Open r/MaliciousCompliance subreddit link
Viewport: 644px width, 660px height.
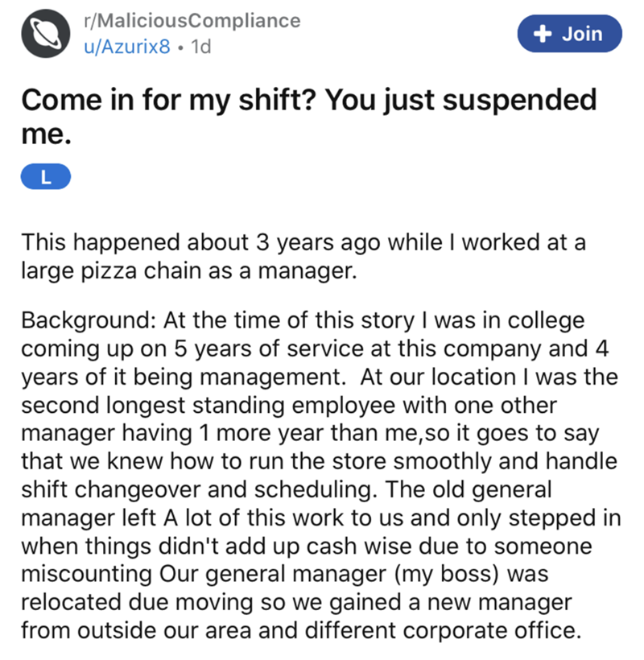pyautogui.click(x=192, y=21)
